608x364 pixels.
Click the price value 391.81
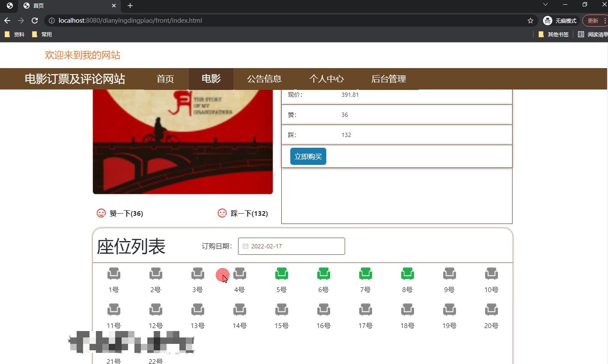click(350, 95)
